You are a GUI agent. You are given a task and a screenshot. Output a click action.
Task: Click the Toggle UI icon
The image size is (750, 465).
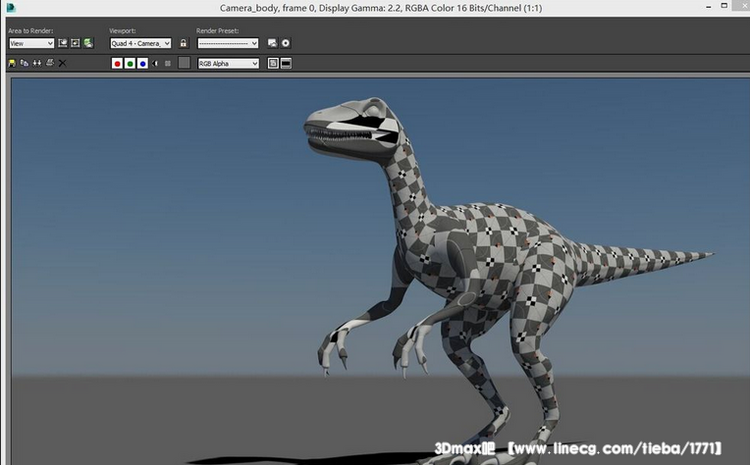click(x=286, y=63)
